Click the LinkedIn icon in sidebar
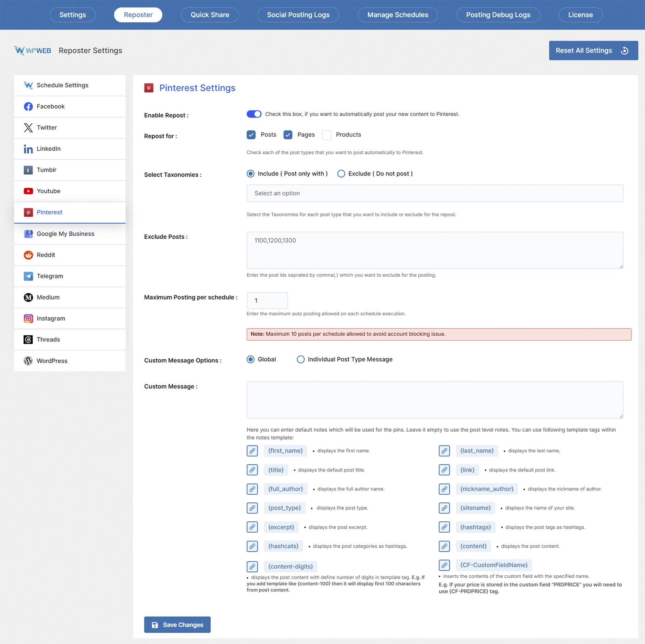 pos(28,149)
